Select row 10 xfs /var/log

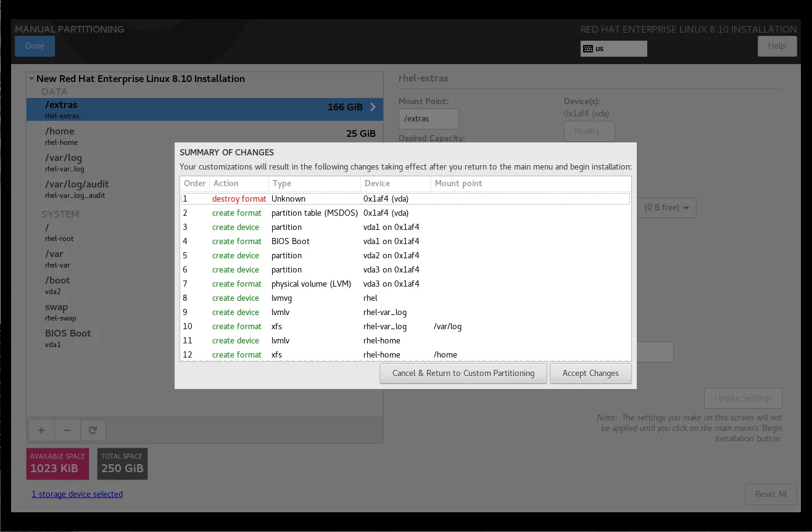click(x=405, y=326)
